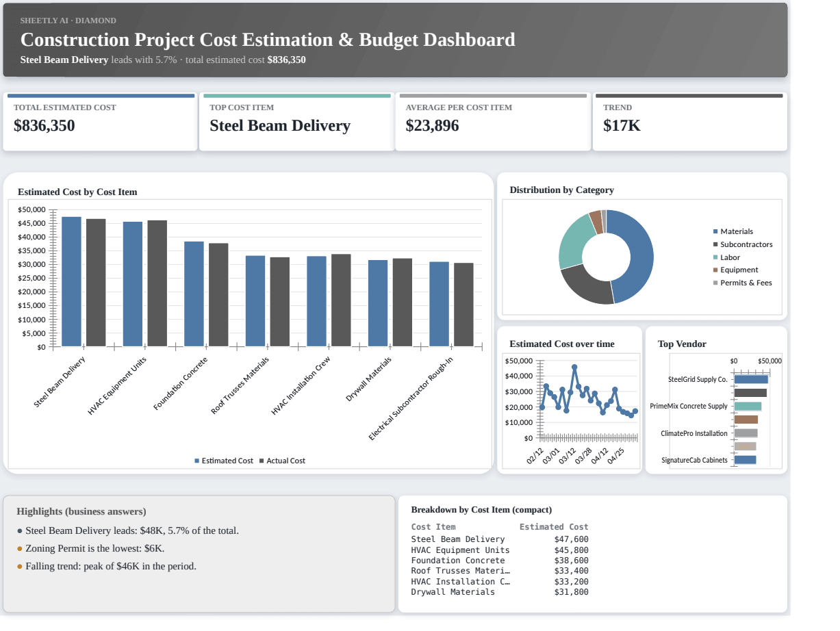Click the Estimated Cost by Cost Item title
This screenshot has height=631, width=840.
77,192
